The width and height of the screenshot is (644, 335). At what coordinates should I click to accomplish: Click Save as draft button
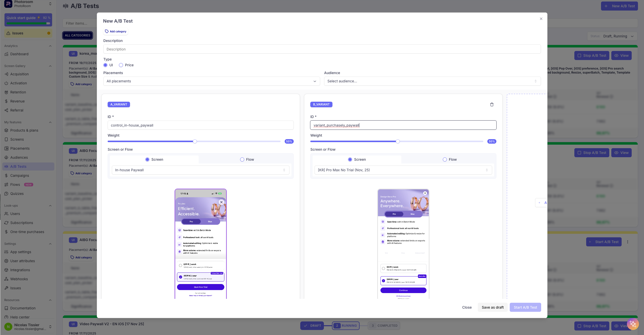[x=492, y=307]
